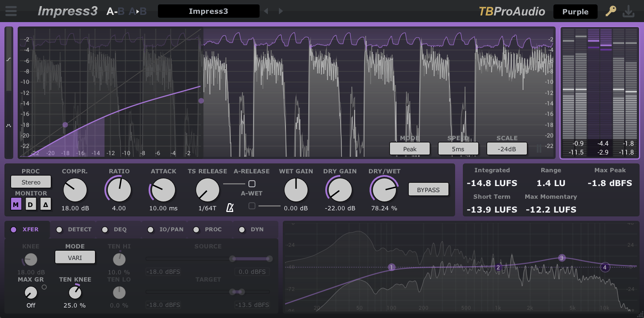
Task: Open the Peak mode dropdown
Action: (x=410, y=149)
